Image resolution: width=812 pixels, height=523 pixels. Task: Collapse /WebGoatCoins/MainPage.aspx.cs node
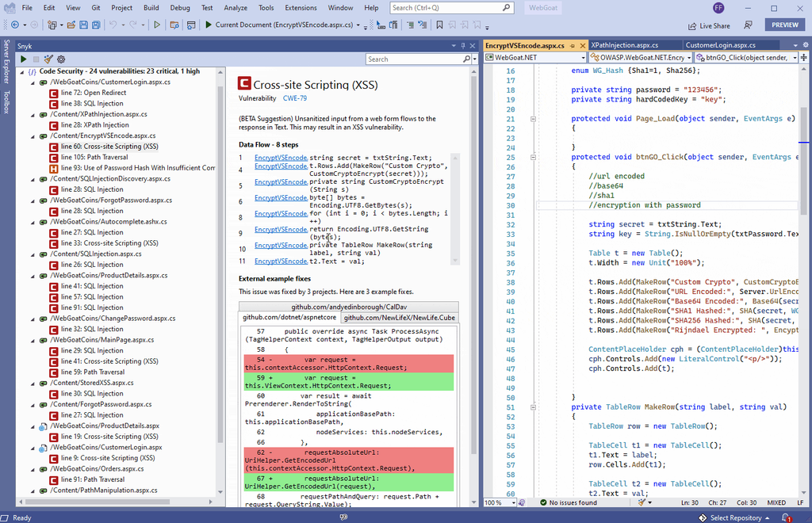coord(33,341)
